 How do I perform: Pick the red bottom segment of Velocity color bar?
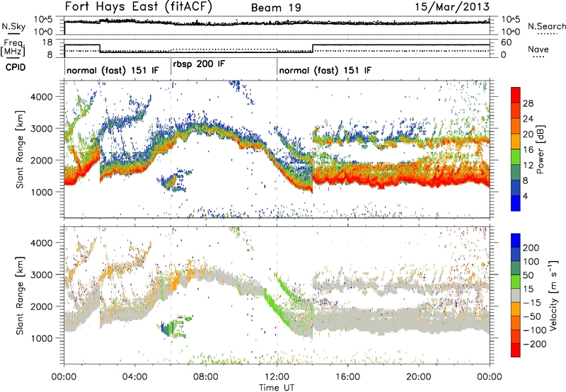[516, 350]
